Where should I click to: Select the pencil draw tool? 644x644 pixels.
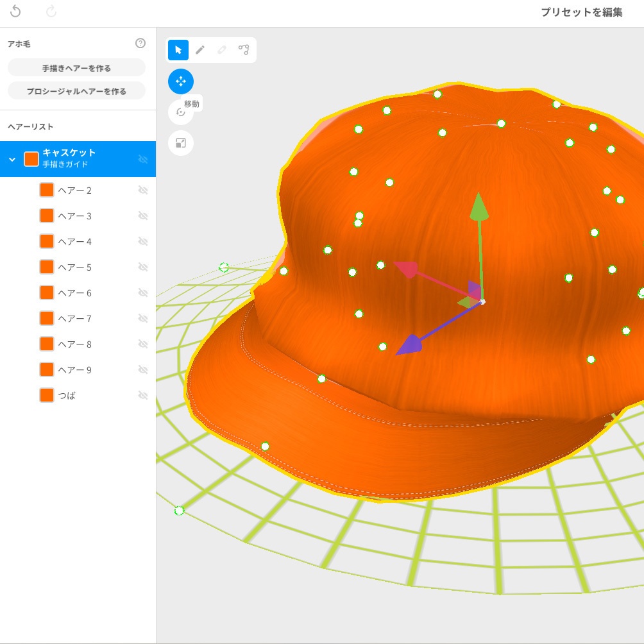200,50
